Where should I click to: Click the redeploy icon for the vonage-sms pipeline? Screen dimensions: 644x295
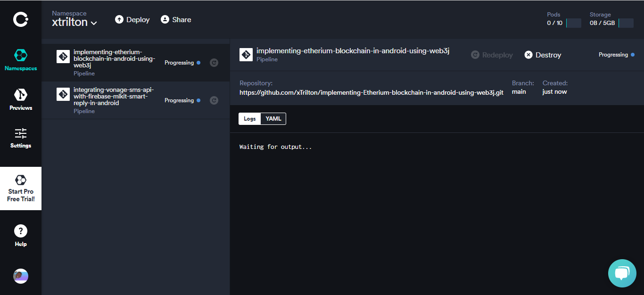click(214, 100)
